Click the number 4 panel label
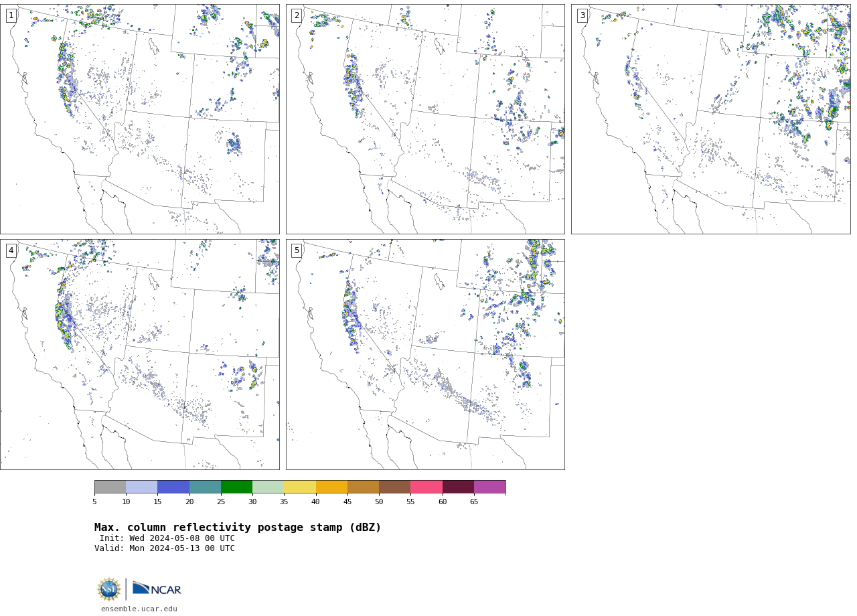Viewport: 857px width, 616px height. (x=11, y=250)
